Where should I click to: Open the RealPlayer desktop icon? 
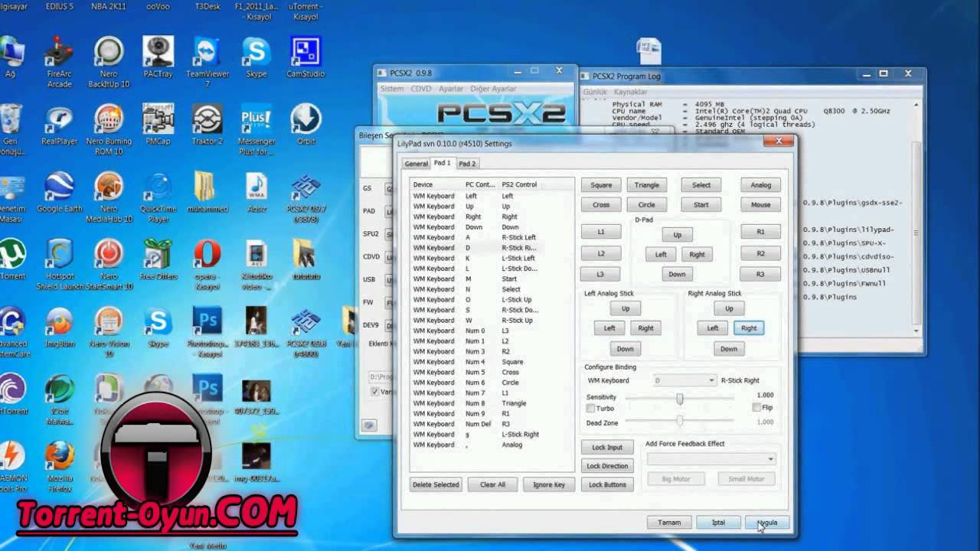click(x=59, y=125)
